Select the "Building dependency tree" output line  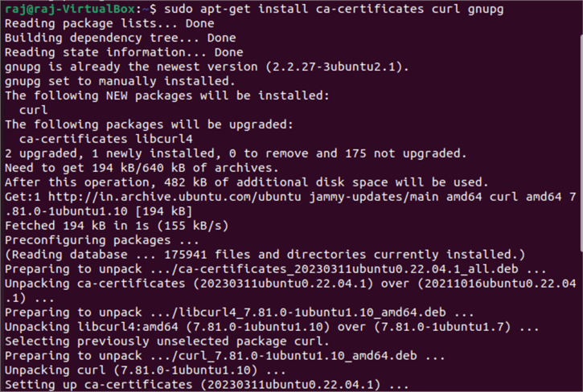(x=121, y=38)
